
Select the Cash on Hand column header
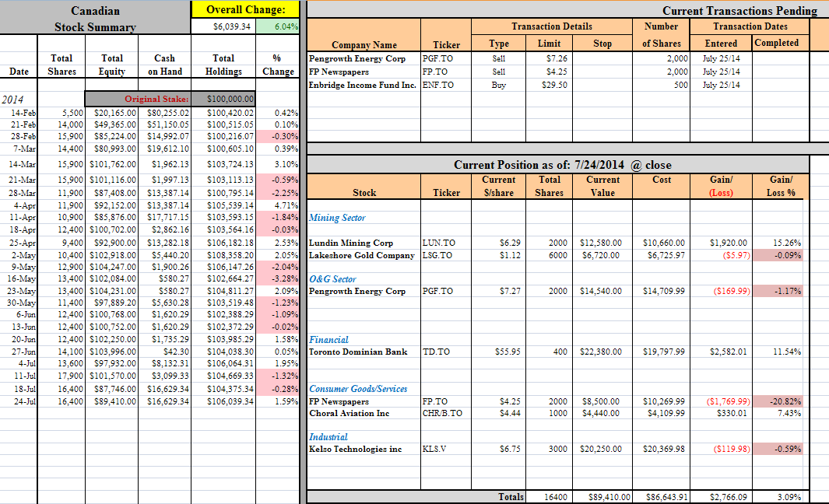(x=164, y=65)
